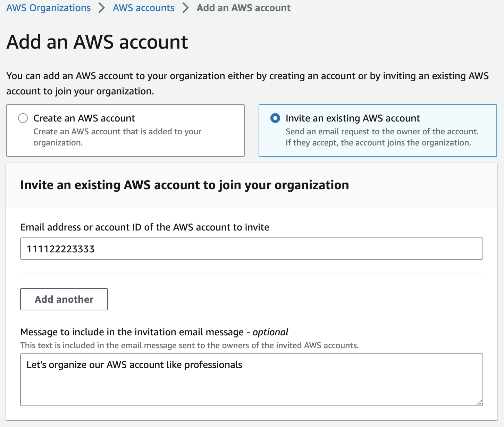Click the 'You can add an AWS account' intro paragraph
The height and width of the screenshot is (427, 504).
pyautogui.click(x=247, y=83)
